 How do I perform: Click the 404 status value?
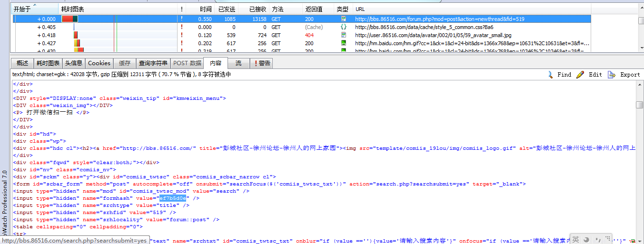pos(309,35)
